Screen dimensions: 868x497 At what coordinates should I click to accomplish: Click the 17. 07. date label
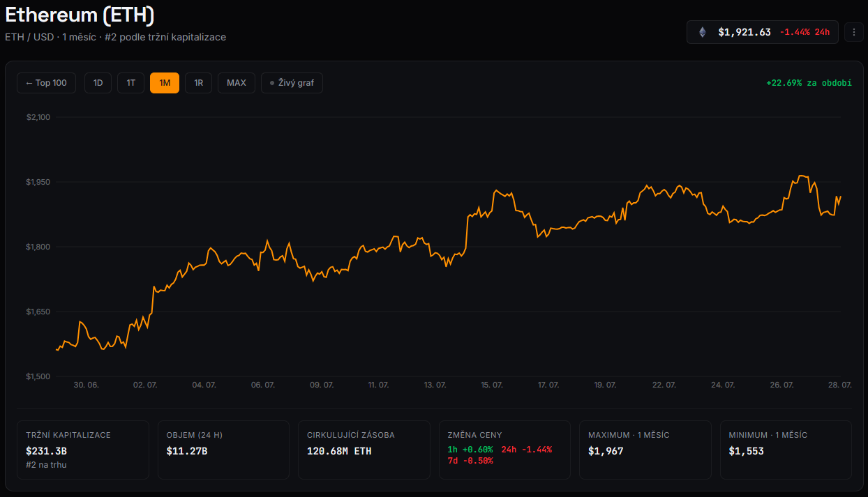(x=548, y=385)
